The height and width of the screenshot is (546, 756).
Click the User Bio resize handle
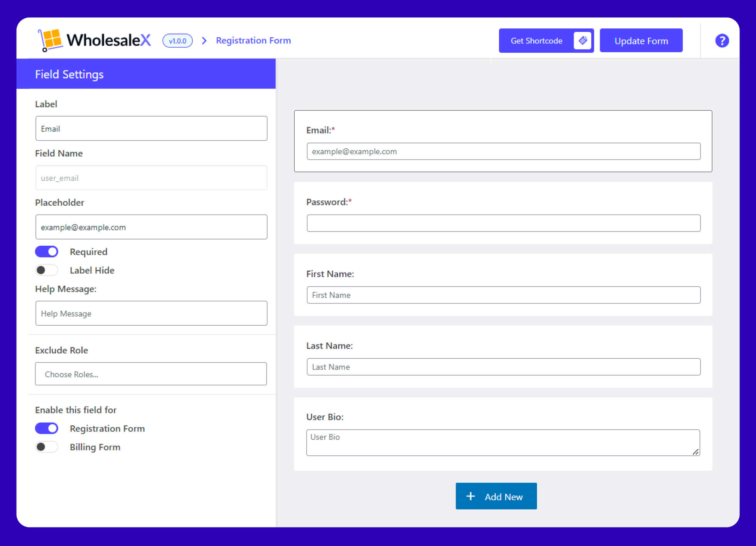click(695, 452)
